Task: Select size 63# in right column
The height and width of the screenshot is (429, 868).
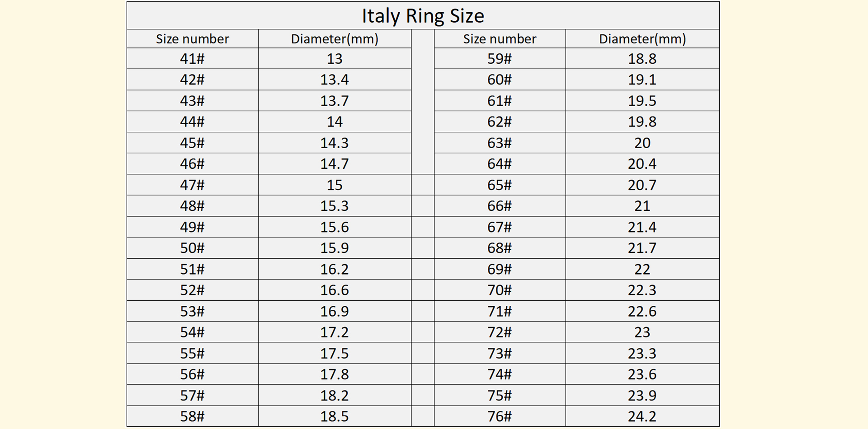Action: 500,143
